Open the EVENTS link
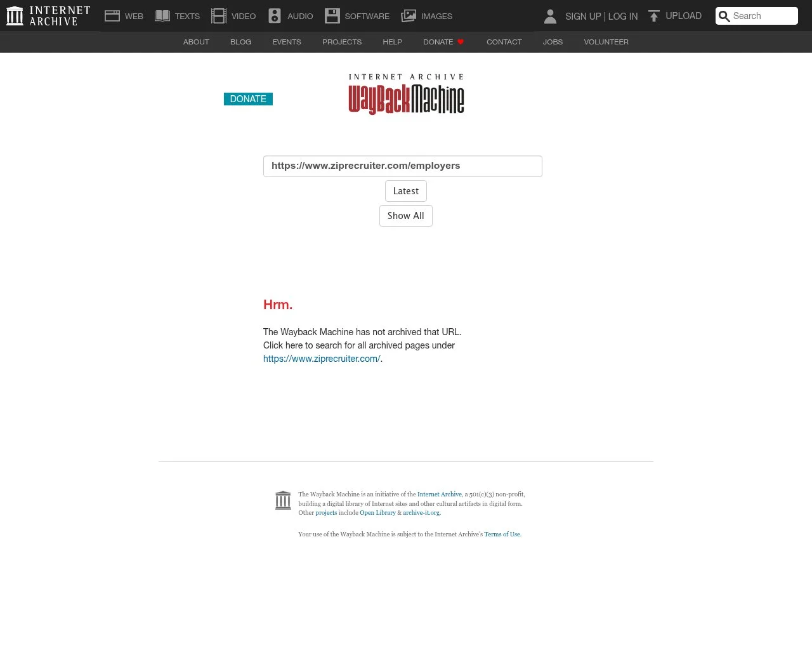 tap(287, 42)
